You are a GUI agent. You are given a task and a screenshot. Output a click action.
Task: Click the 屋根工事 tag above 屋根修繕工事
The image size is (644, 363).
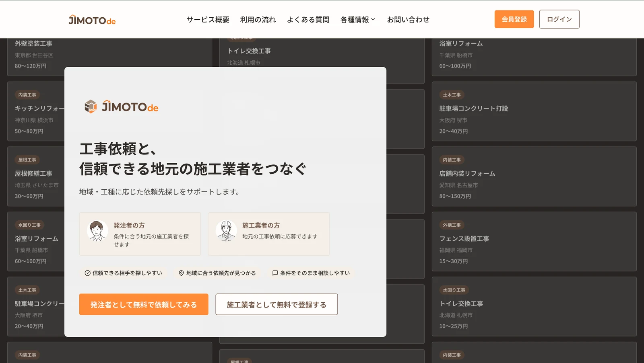click(x=27, y=160)
